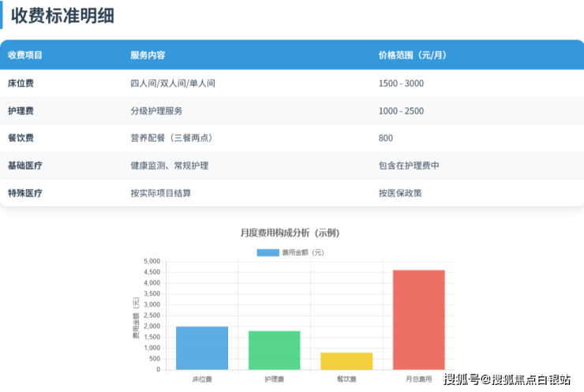
Task: Select the 特殊医疗 row label
Action: [x=25, y=192]
